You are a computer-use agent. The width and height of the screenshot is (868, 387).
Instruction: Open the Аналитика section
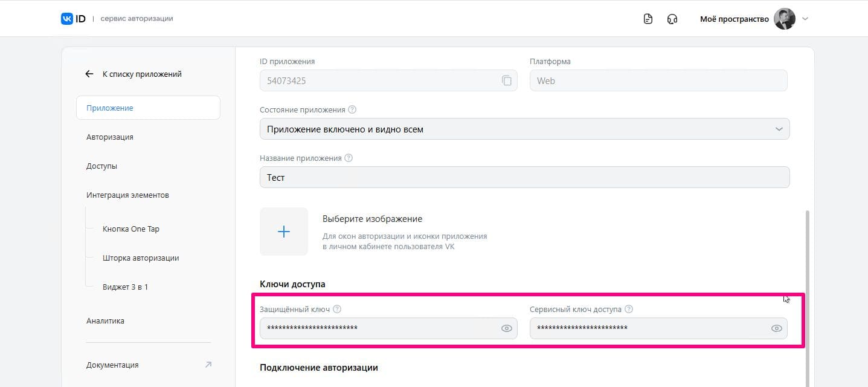tap(106, 321)
